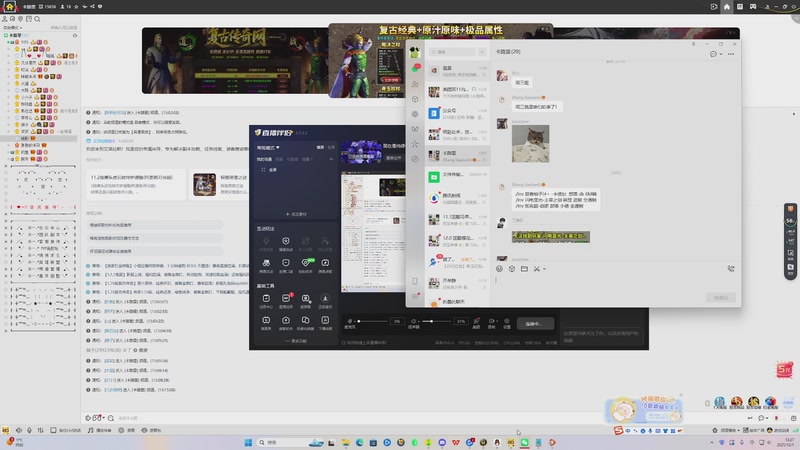Click the add material button in live-stream scene panel

tap(296, 214)
